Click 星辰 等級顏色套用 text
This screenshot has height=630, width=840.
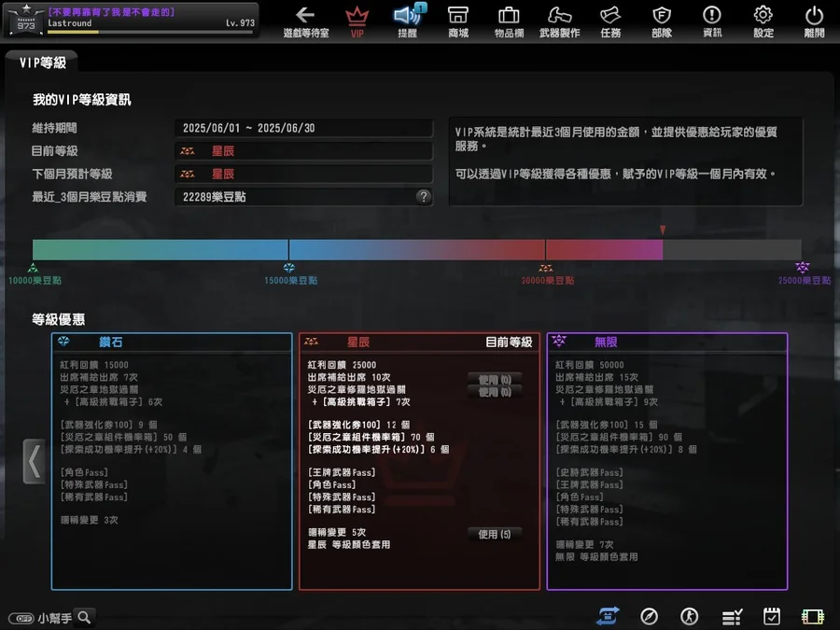coord(349,544)
